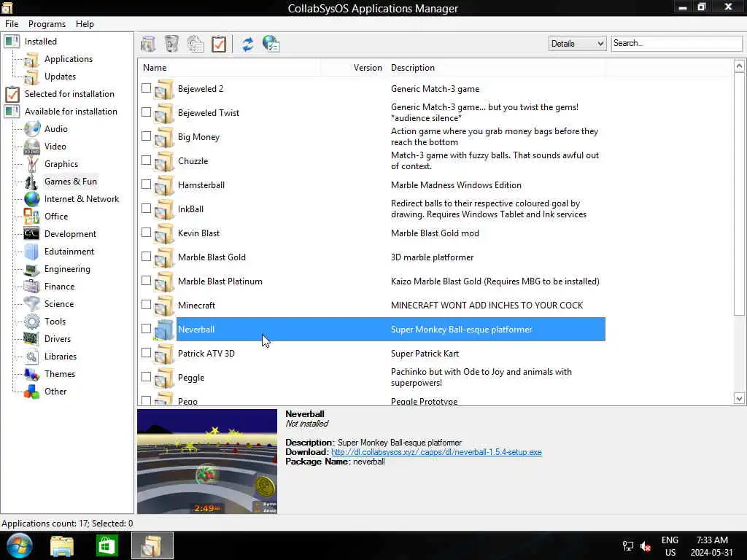747x560 pixels.
Task: Select the Science category icon
Action: click(x=32, y=304)
